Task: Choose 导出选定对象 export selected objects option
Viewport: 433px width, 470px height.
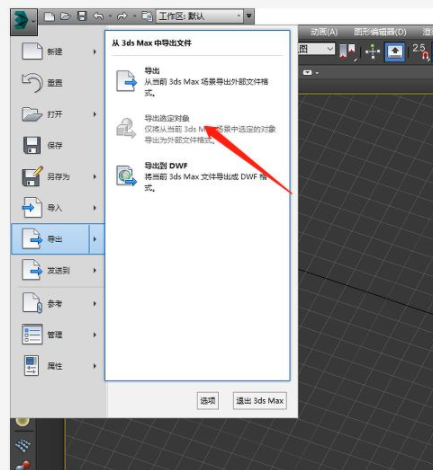Action: (197, 129)
